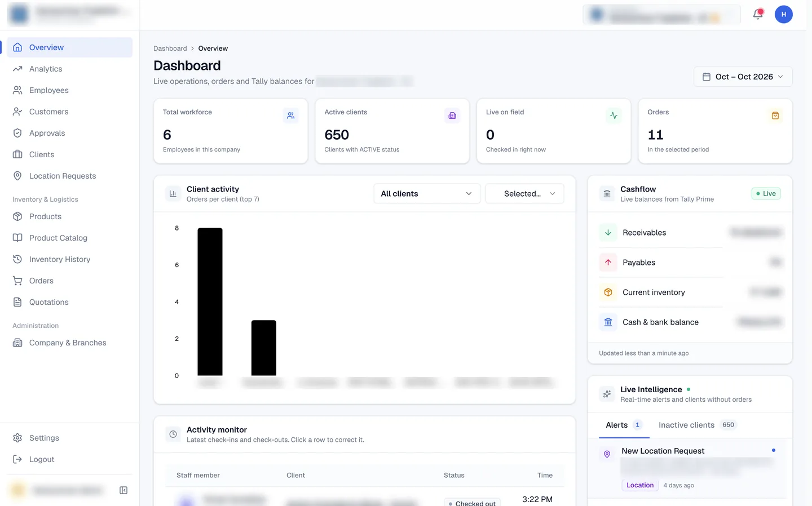The image size is (812, 506).
Task: Open the user avatar H menu
Action: click(x=784, y=15)
